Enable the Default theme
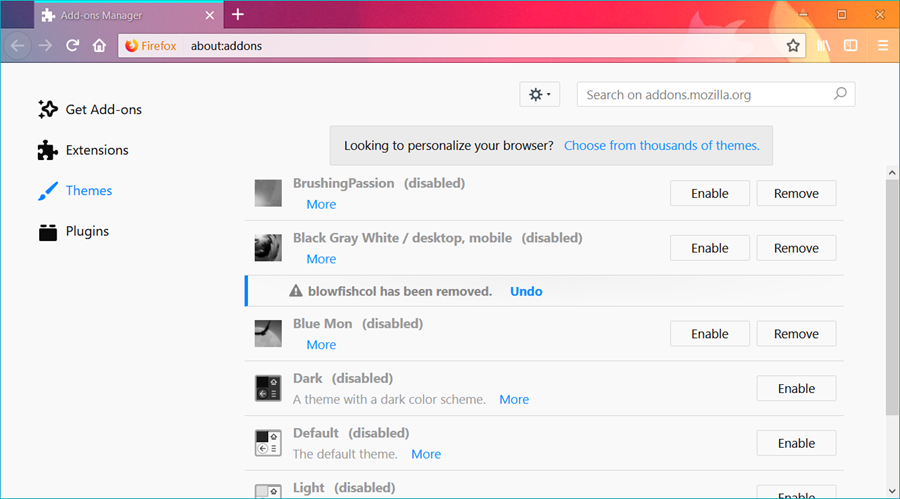 tap(796, 443)
